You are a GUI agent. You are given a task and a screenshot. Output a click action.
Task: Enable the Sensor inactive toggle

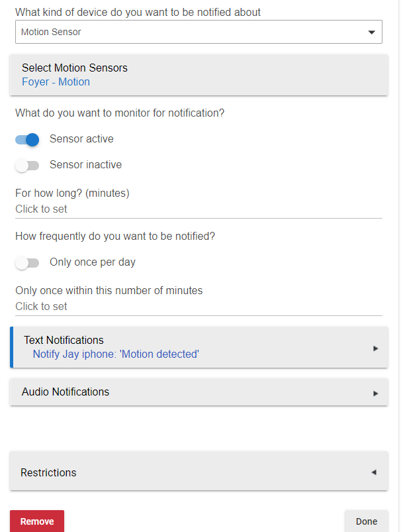(28, 166)
